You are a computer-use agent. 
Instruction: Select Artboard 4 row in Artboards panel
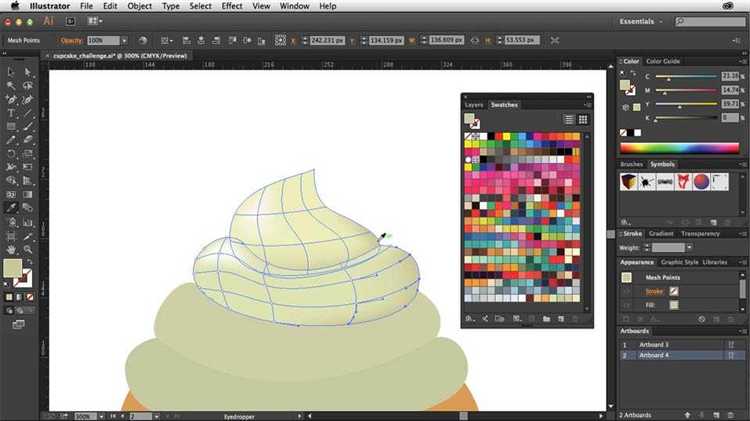[x=681, y=355]
